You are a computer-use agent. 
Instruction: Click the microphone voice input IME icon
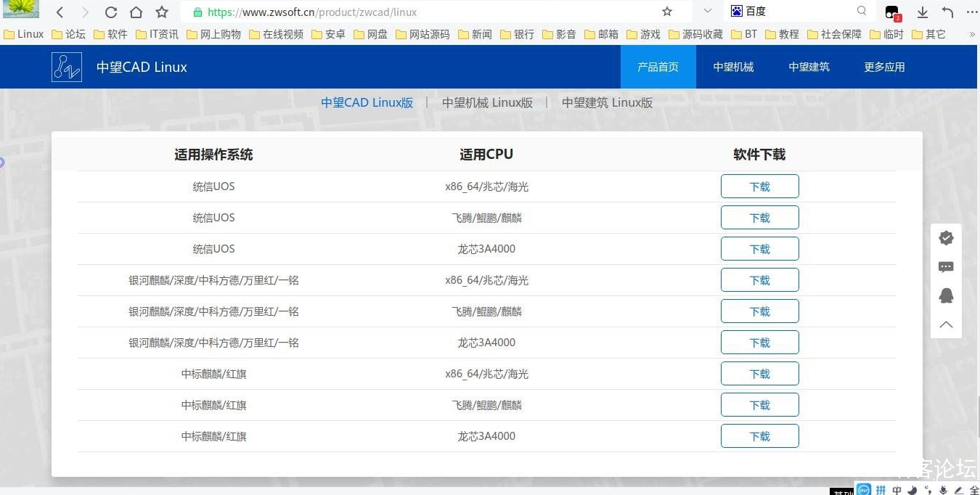tap(943, 490)
